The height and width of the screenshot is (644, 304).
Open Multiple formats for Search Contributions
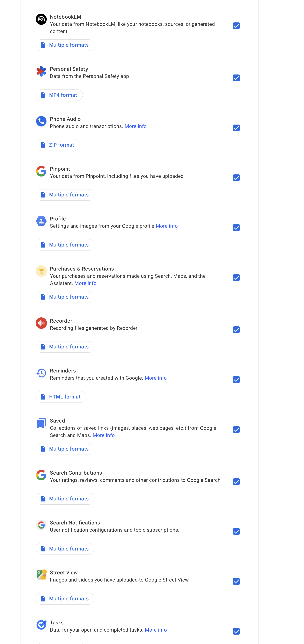click(65, 499)
